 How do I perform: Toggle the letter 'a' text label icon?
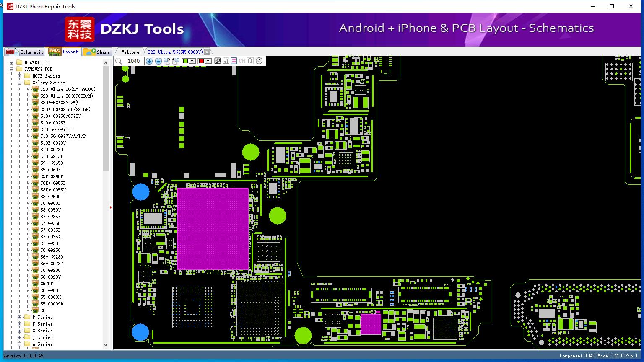[226, 61]
